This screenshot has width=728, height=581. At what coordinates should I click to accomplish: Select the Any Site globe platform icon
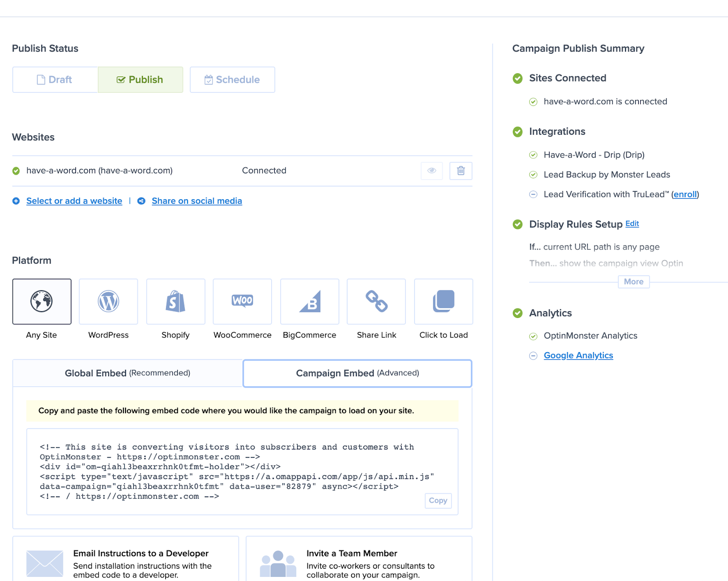(x=42, y=302)
